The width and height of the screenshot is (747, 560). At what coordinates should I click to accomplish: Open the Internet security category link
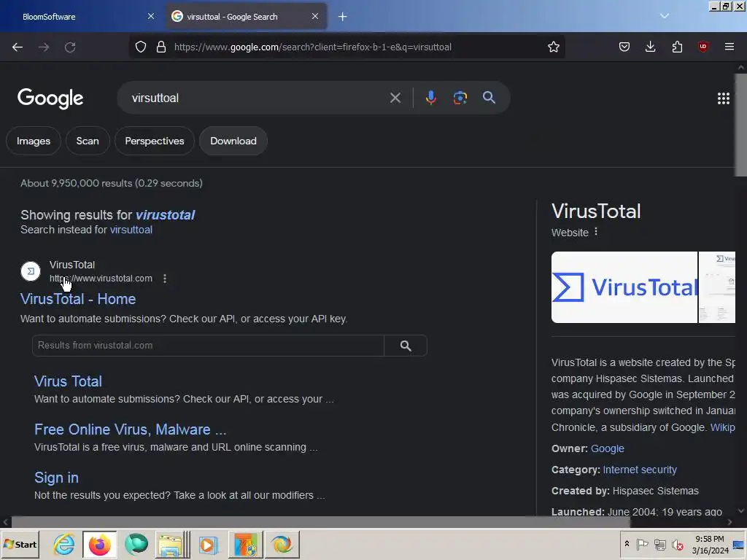[640, 470]
